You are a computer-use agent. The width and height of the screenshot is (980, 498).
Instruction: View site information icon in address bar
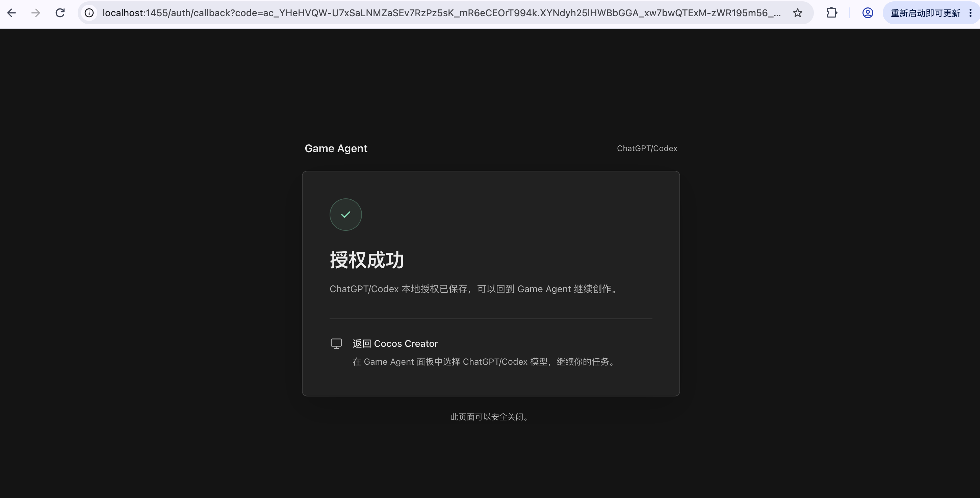[x=89, y=13]
